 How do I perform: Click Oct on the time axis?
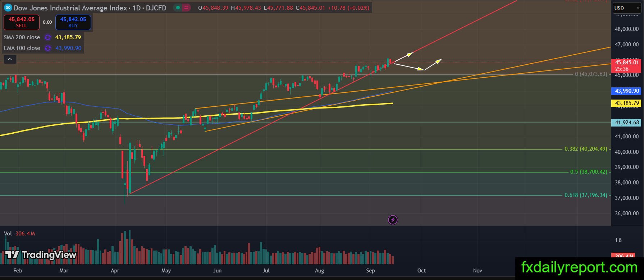[421, 271]
